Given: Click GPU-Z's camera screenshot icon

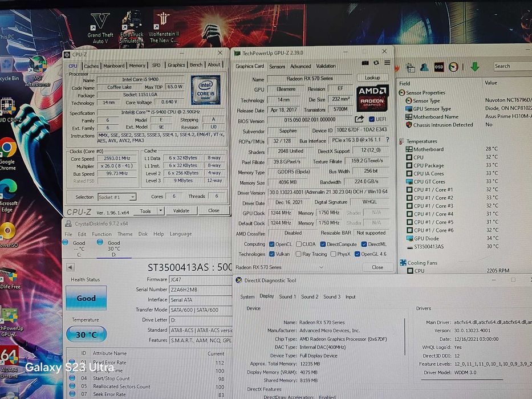Looking at the screenshot, I should (x=365, y=63).
